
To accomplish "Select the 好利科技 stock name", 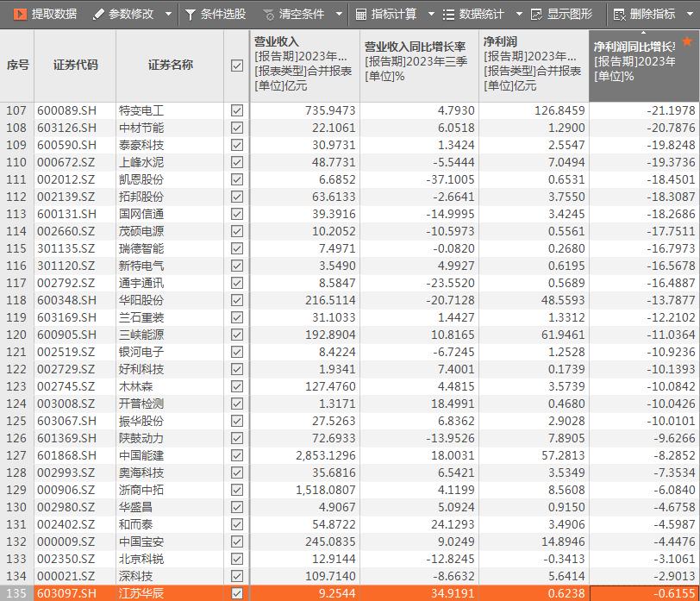I will tap(141, 369).
